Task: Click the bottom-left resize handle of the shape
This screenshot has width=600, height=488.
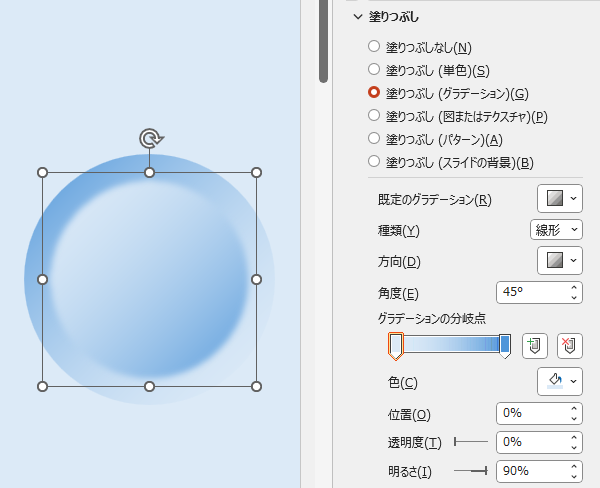Action: click(x=42, y=387)
